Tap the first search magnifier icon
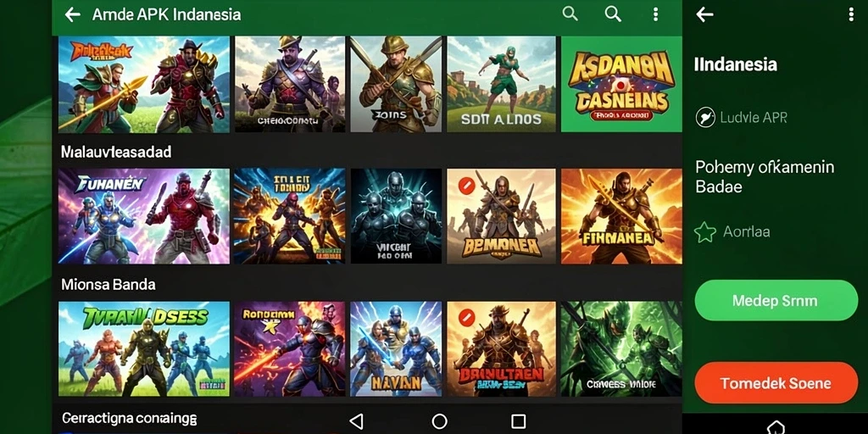868x434 pixels. pos(570,14)
